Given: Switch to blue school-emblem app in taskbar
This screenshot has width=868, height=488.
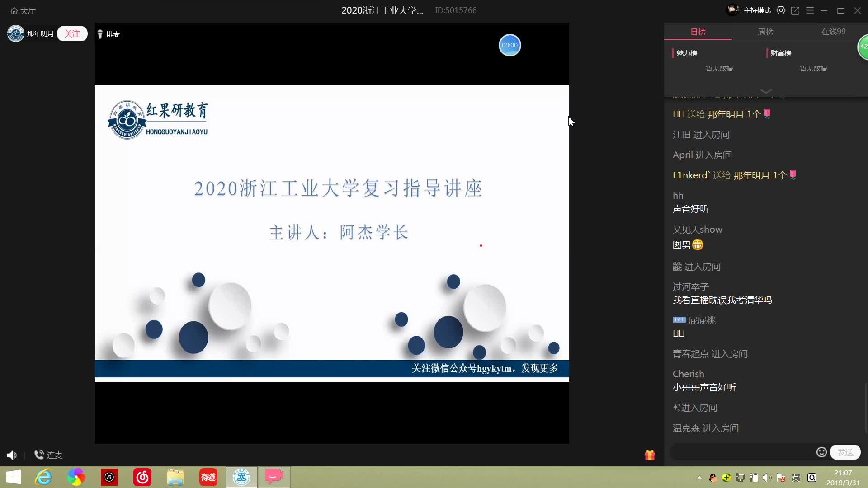Looking at the screenshot, I should coord(241,477).
